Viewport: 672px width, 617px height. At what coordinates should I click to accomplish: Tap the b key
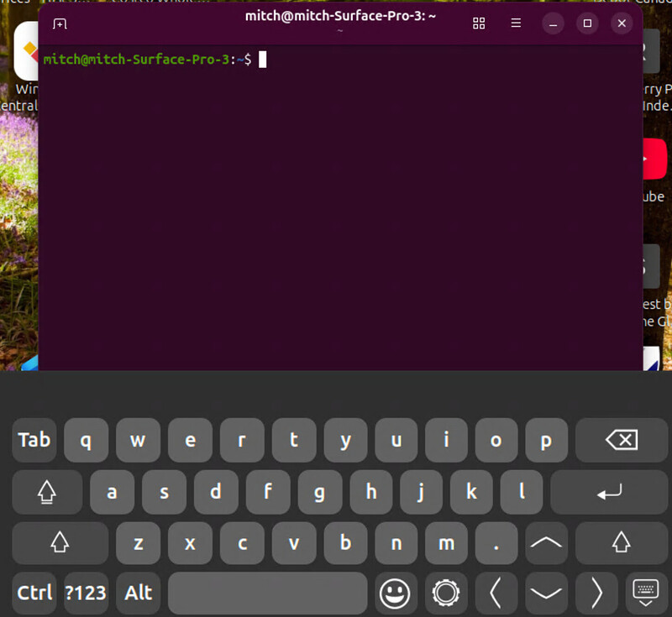pyautogui.click(x=345, y=543)
